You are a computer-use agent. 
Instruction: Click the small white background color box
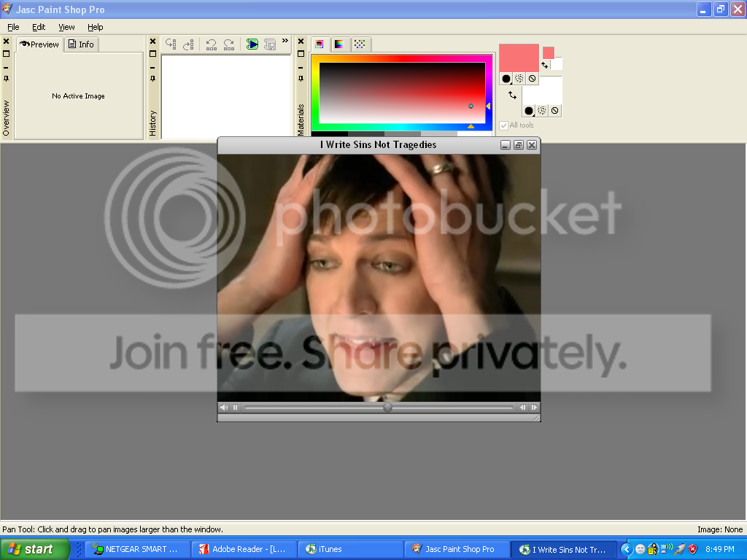(x=557, y=64)
